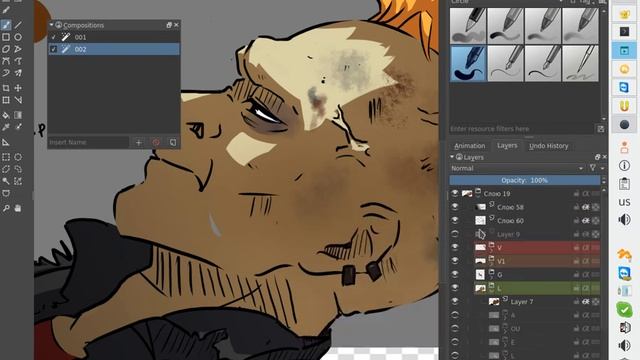Image resolution: width=640 pixels, height=360 pixels.
Task: Select the Line tool
Action: 18,25
